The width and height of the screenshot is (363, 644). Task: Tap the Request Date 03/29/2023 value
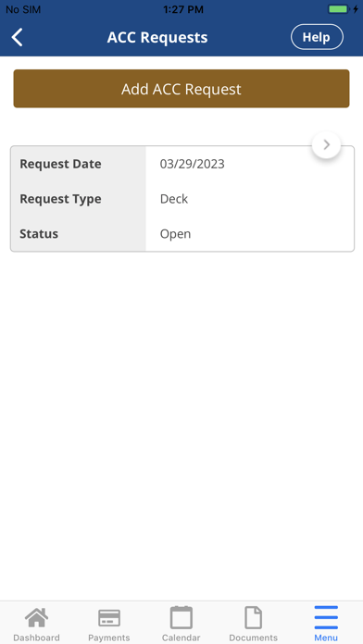tap(192, 165)
